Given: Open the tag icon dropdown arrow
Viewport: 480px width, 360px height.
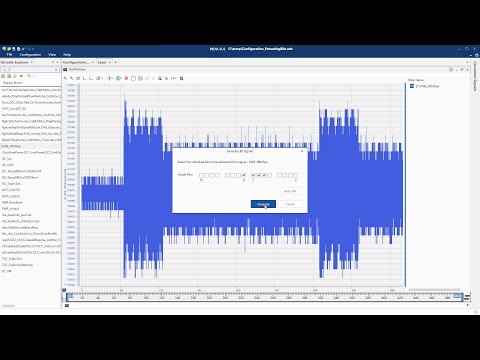Looking at the screenshot, I should pyautogui.click(x=33, y=76).
